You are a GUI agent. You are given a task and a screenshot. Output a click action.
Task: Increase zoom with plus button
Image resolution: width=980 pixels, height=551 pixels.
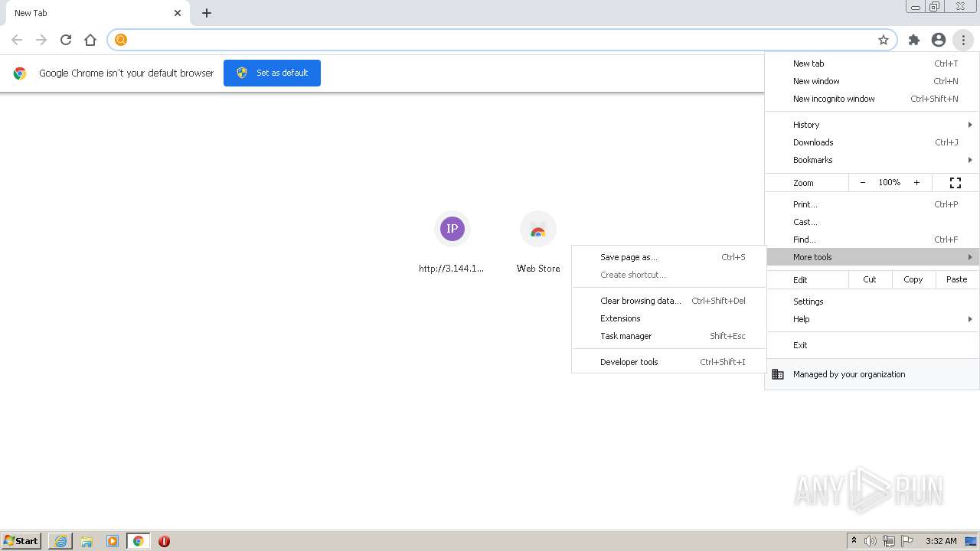[x=917, y=183]
